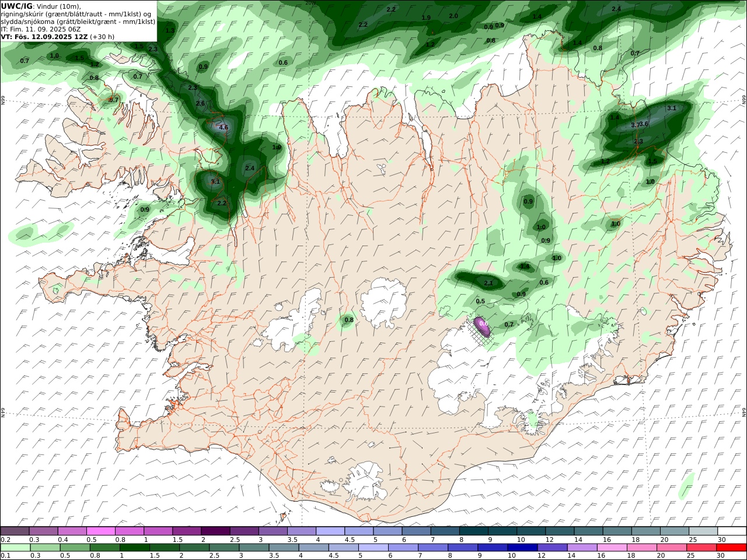
Task: Select the 2.0 value near the top edge
Action: click(x=453, y=16)
